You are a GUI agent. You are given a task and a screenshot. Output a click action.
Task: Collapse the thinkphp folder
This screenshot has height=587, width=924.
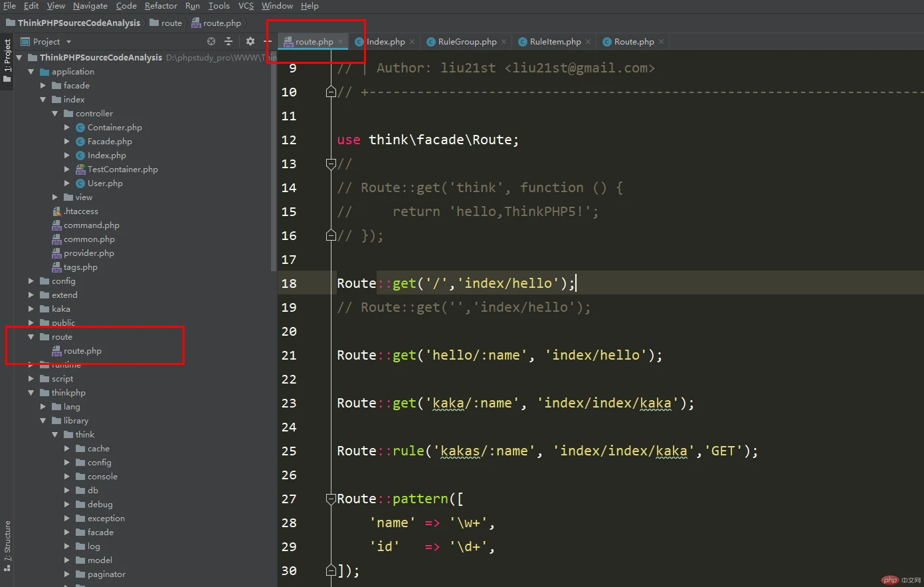(x=31, y=393)
